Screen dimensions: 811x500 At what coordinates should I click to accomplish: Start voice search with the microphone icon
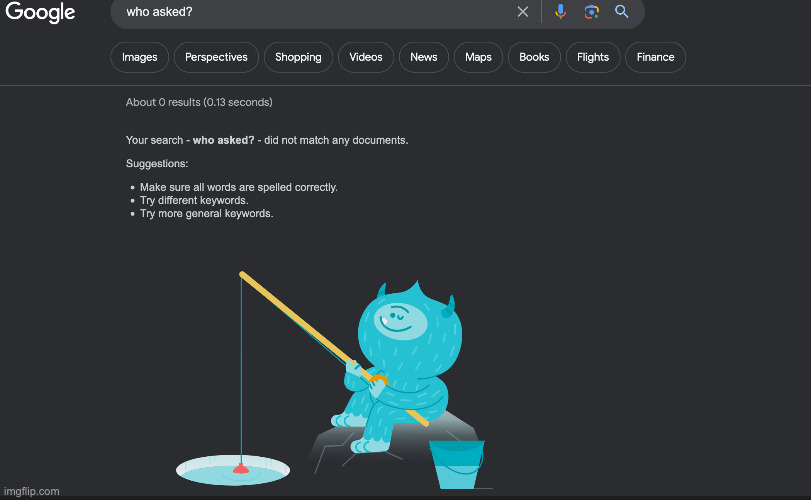[560, 12]
